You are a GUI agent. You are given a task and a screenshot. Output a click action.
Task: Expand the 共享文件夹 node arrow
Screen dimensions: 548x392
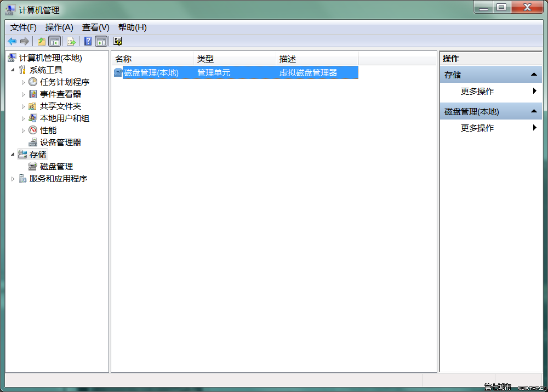point(23,106)
